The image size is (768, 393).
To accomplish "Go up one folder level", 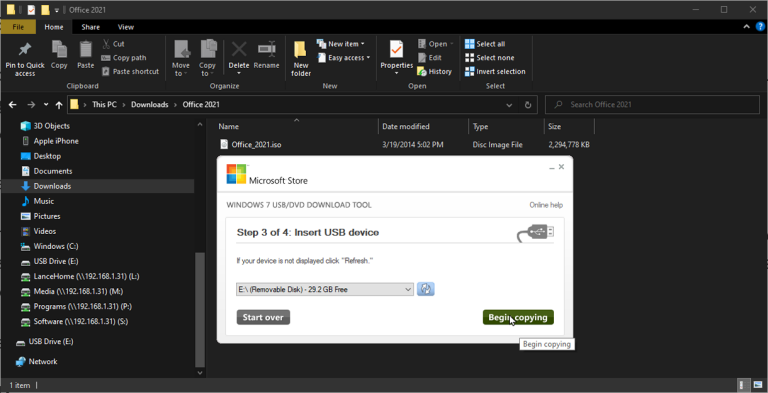I will click(59, 105).
